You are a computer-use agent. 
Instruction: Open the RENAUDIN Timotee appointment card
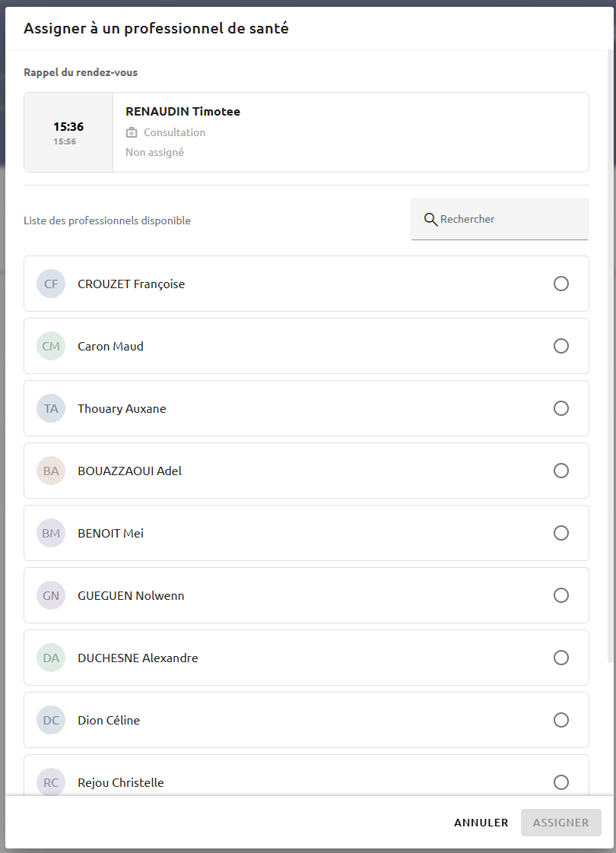click(x=306, y=132)
